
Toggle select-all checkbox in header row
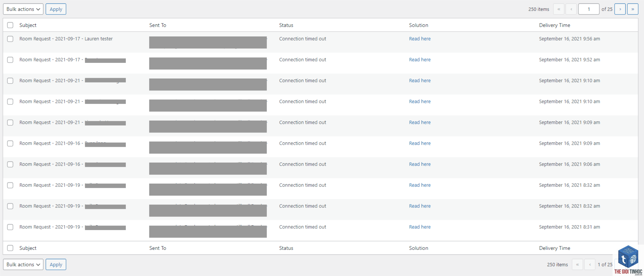[x=10, y=25]
